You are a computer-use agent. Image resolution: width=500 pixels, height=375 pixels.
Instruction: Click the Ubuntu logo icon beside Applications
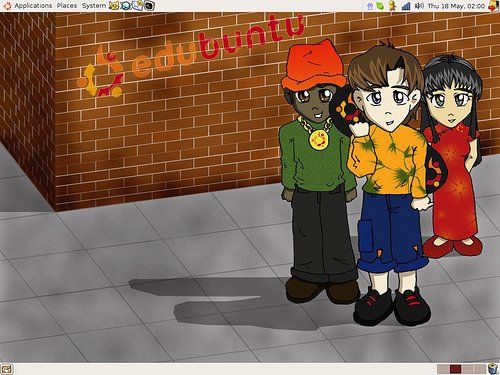7,6
